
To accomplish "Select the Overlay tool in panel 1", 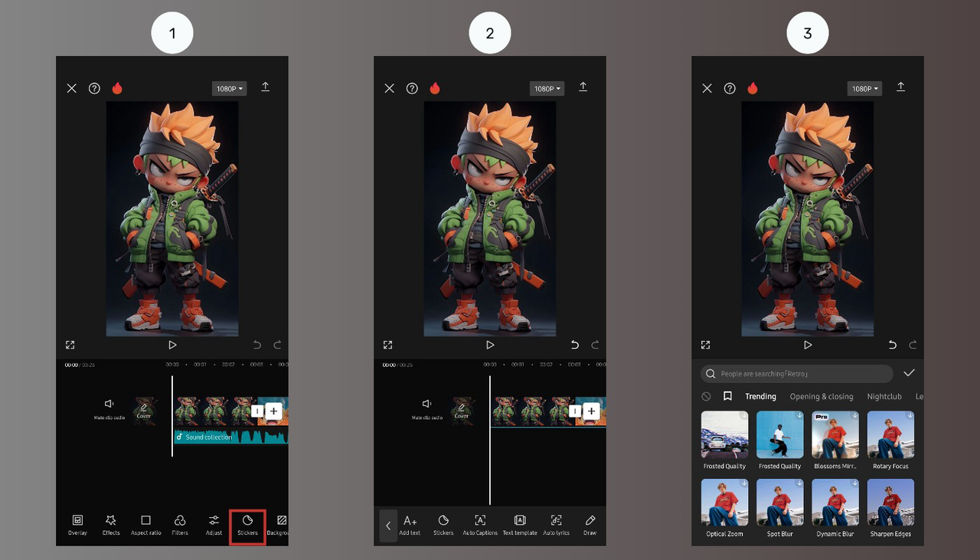I will (77, 525).
